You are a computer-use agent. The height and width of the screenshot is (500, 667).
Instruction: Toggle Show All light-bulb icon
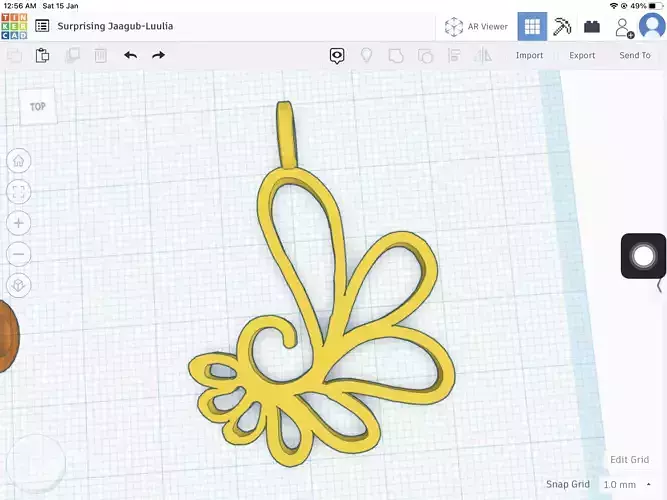coord(366,55)
